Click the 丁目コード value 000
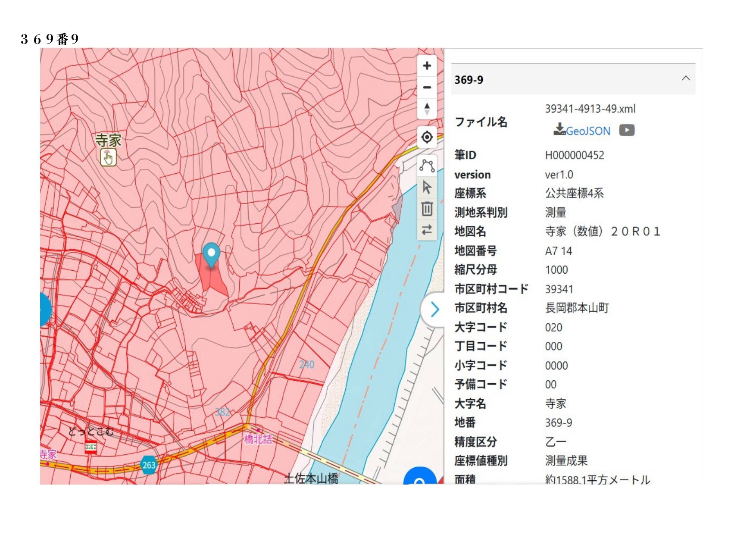 tap(553, 346)
